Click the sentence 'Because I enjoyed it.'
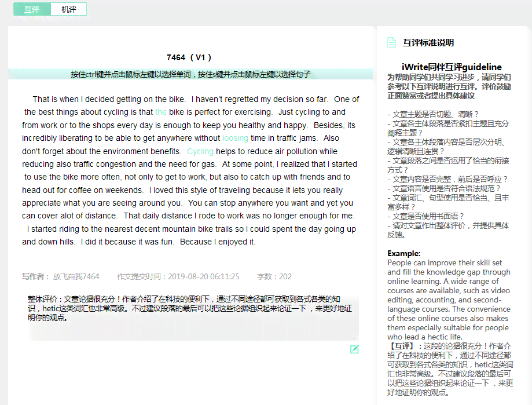532x405 pixels. [x=218, y=242]
